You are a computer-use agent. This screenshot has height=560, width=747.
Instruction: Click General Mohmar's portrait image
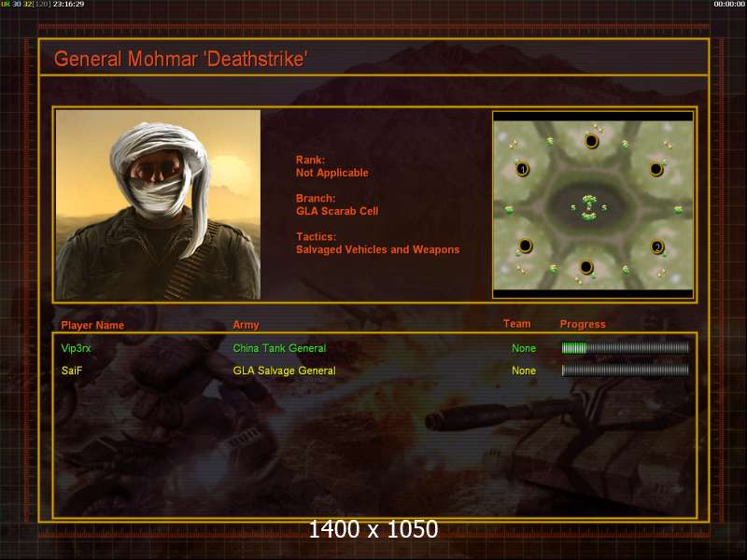click(x=158, y=204)
